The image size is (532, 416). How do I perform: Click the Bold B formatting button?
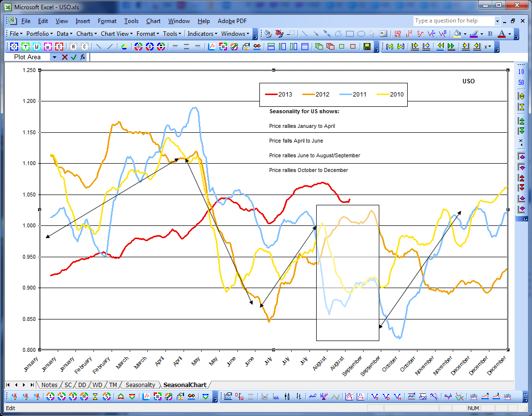coord(490,34)
